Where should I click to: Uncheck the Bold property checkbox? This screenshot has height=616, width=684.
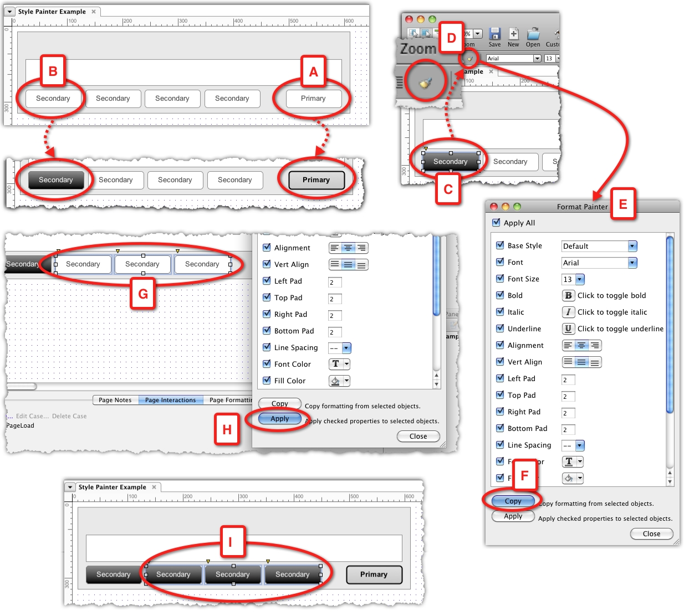click(x=500, y=295)
